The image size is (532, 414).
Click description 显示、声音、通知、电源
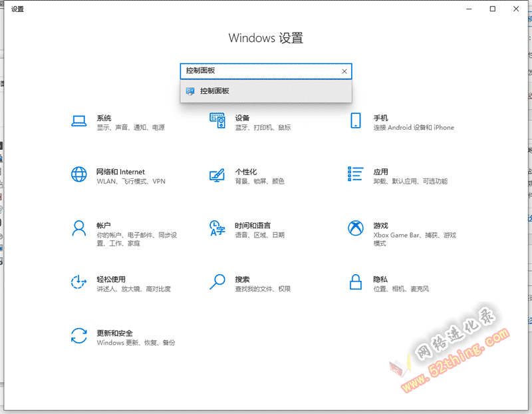click(130, 128)
